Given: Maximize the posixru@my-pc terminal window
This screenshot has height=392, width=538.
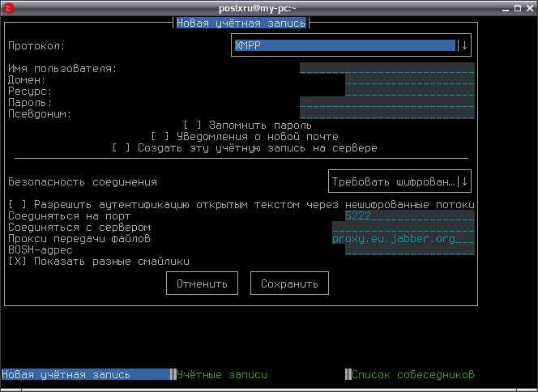Looking at the screenshot, I should click(x=518, y=8).
